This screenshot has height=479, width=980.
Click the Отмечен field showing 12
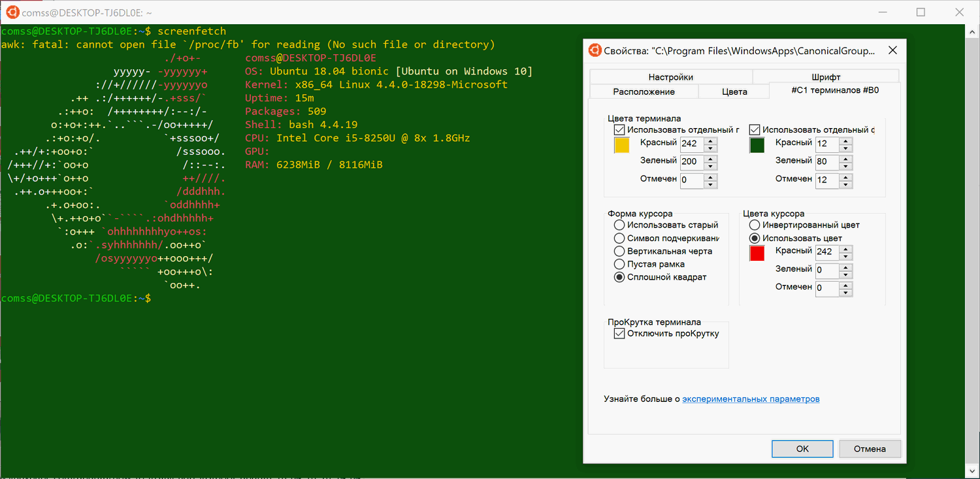pyautogui.click(x=828, y=180)
